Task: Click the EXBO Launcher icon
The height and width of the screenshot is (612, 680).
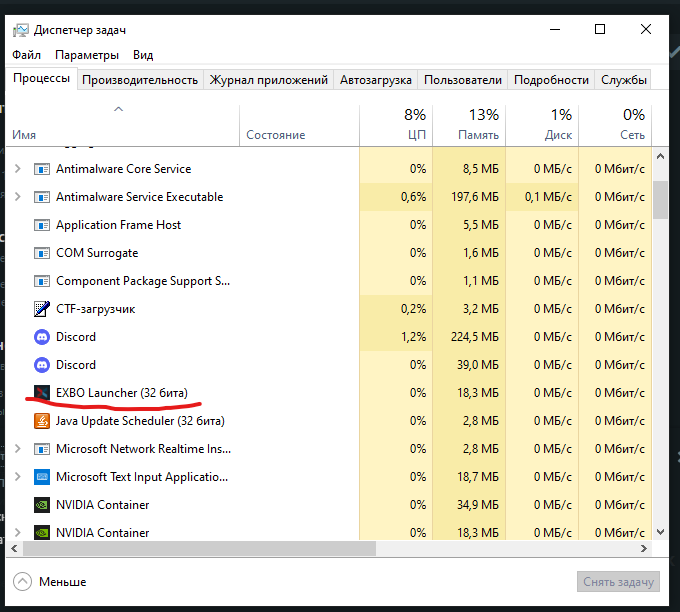Action: click(42, 393)
